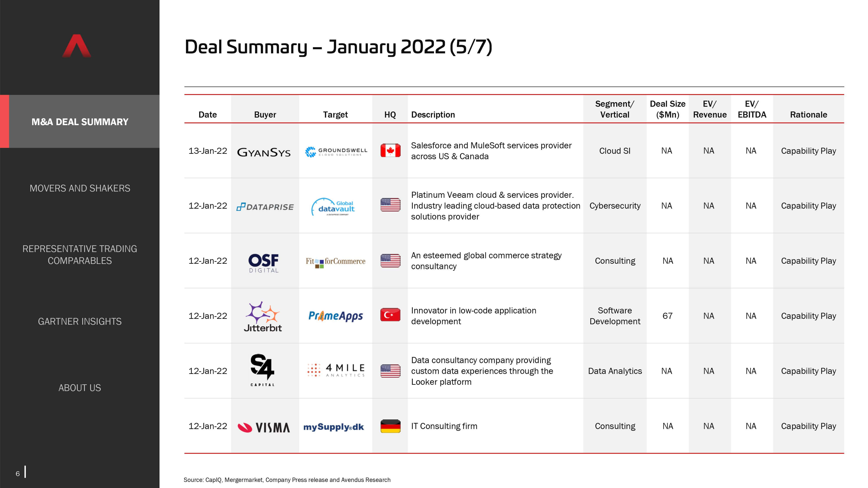Click the Looker platform data consultancy description

pos(482,371)
